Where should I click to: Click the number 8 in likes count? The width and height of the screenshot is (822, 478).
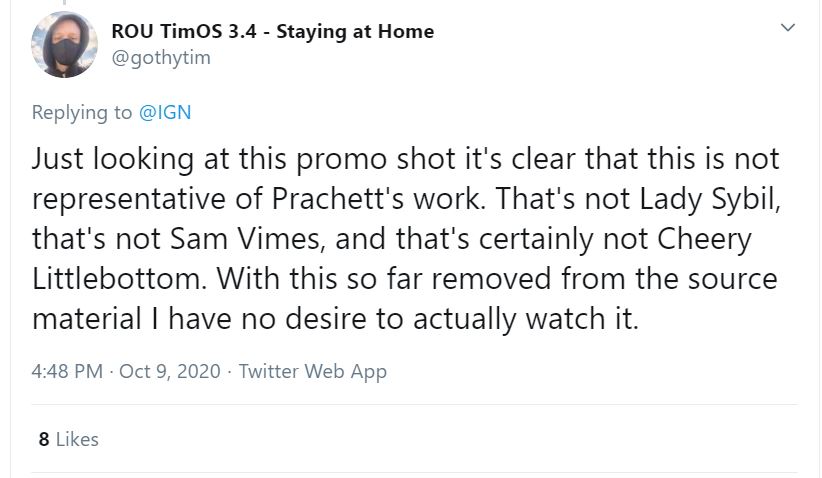tap(43, 438)
